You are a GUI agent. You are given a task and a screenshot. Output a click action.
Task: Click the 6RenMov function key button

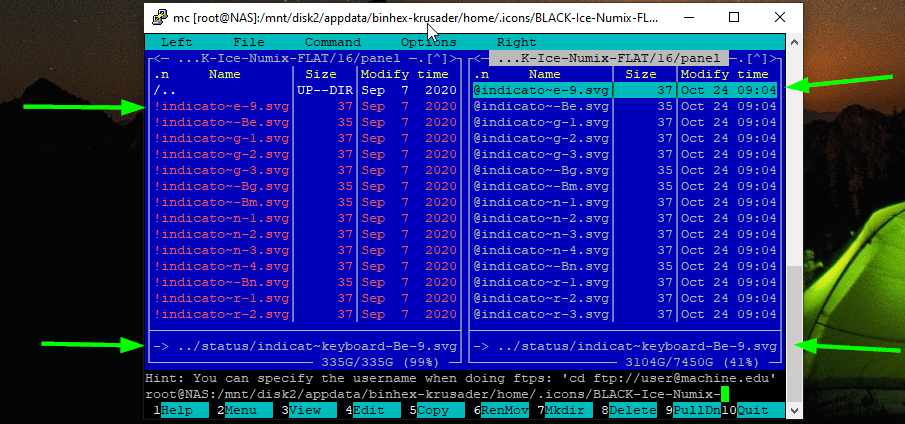501,410
